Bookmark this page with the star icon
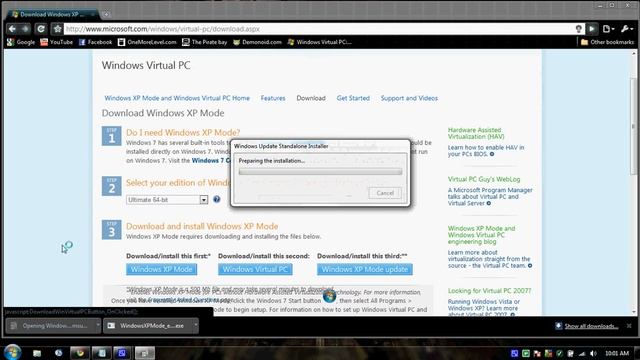Image resolution: width=640 pixels, height=360 pixels. (57, 29)
